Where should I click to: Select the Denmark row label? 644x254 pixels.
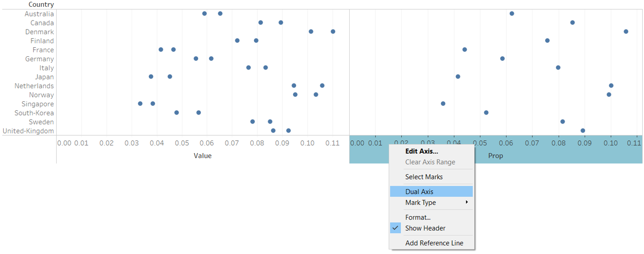pos(39,32)
